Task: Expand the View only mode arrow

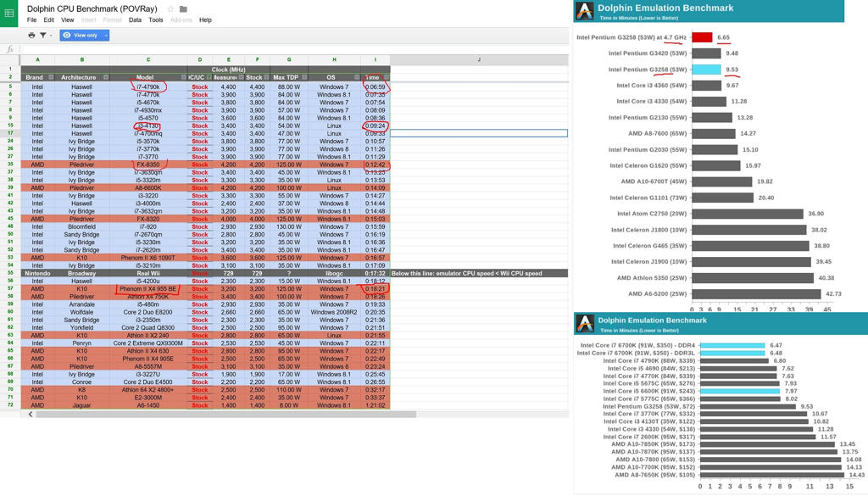Action: pyautogui.click(x=106, y=35)
